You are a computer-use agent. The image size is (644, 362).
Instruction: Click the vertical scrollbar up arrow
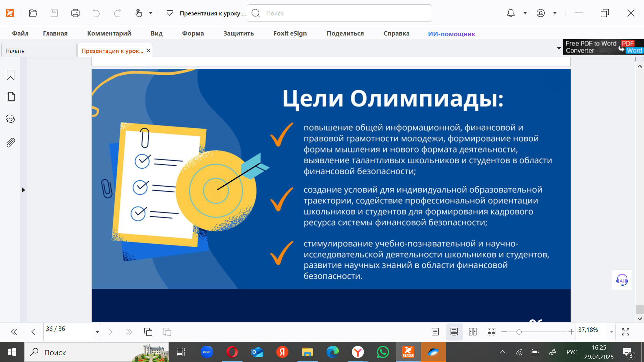coord(640,66)
